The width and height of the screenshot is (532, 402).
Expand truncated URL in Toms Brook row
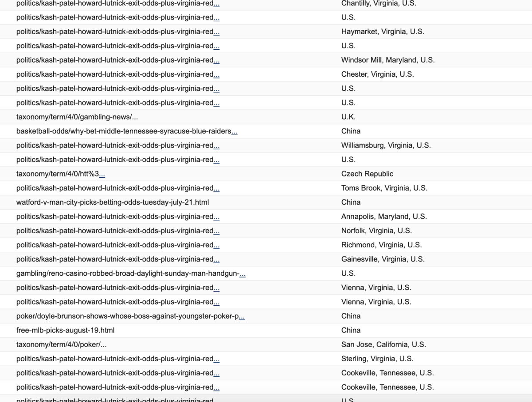(x=216, y=188)
